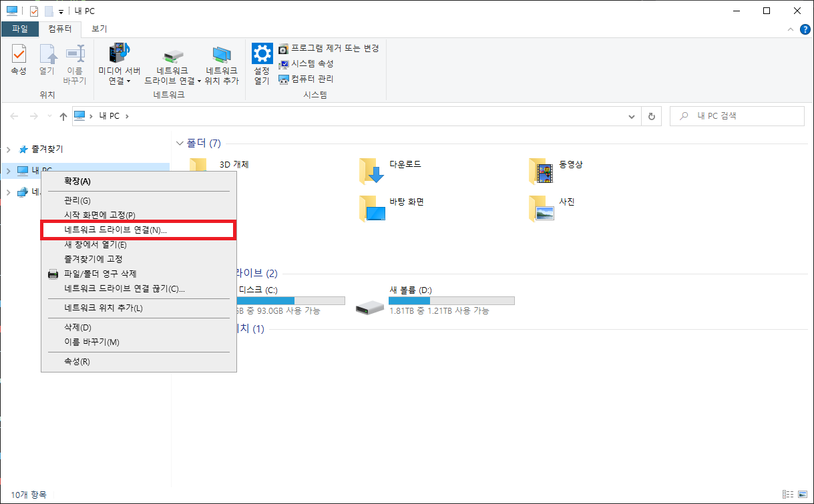Open the quick access toolbar dropdown arrow

click(x=61, y=12)
